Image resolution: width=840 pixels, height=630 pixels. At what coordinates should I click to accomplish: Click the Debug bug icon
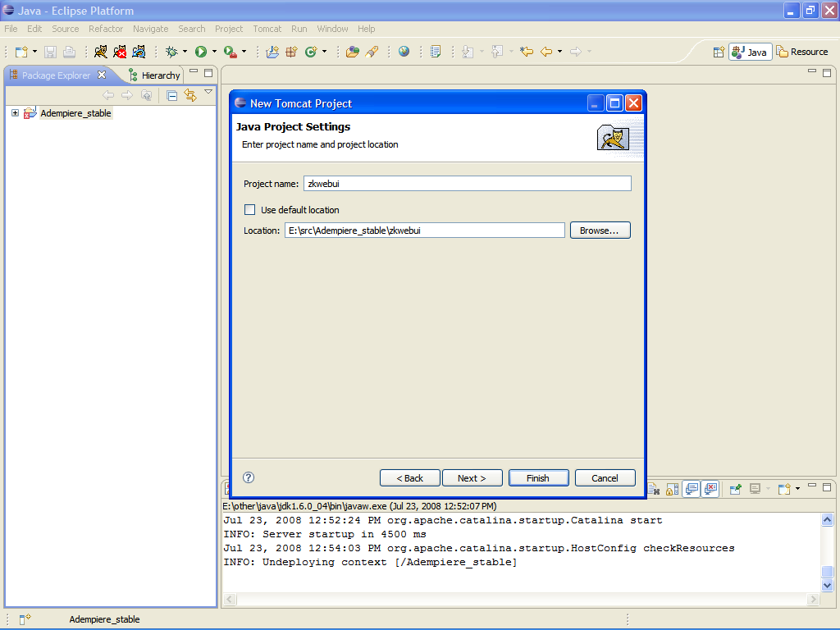tap(171, 52)
